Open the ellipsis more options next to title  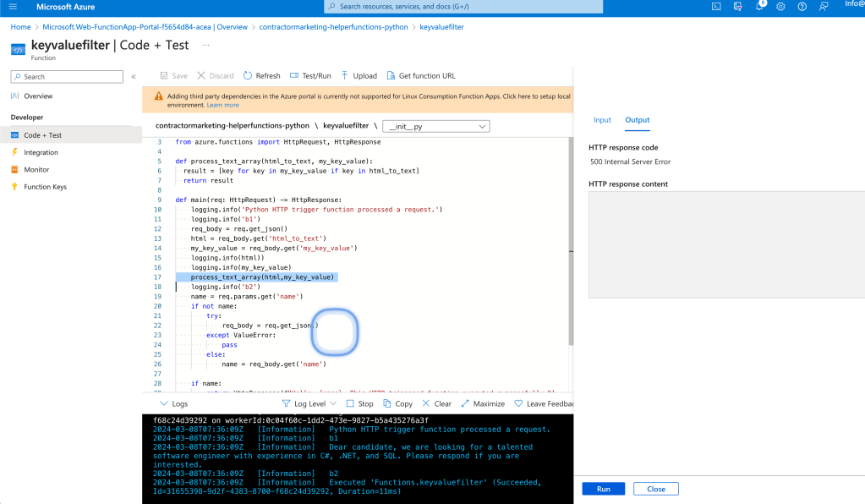coord(205,45)
